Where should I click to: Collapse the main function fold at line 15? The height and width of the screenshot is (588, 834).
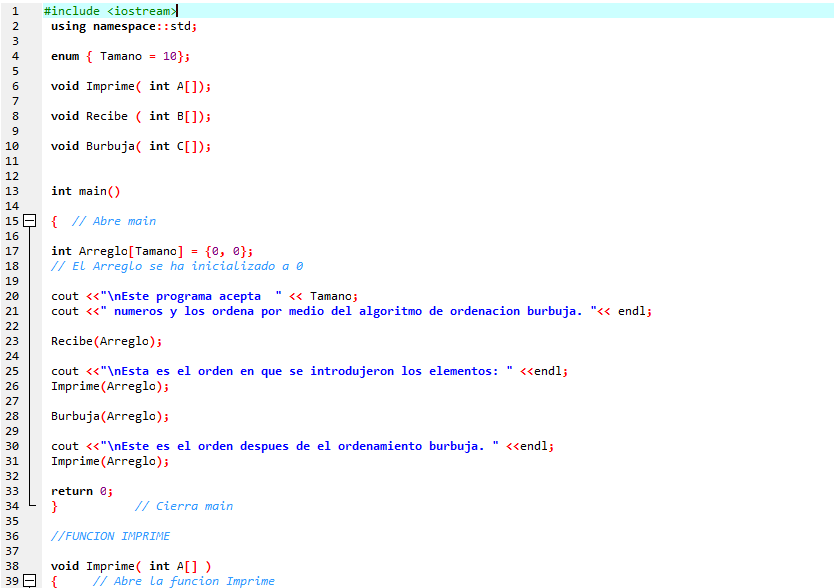(x=30, y=220)
